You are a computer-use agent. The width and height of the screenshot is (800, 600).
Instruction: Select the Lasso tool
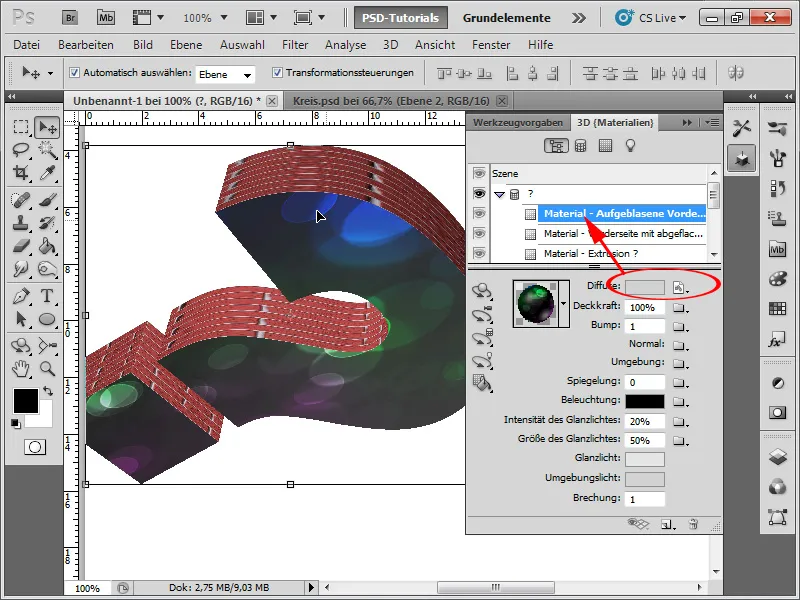pos(20,149)
